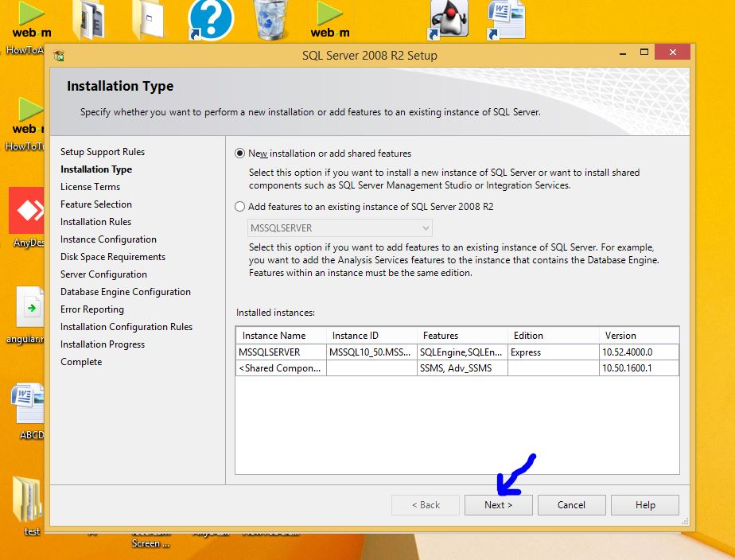Select 'New installation or add shared features'
This screenshot has width=735, height=560.
240,154
